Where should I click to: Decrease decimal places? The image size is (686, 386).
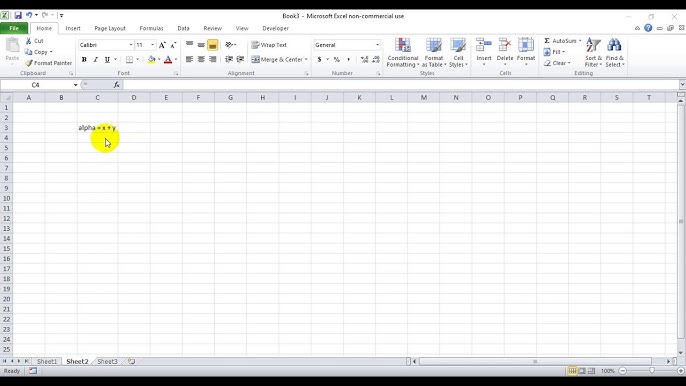[376, 60]
